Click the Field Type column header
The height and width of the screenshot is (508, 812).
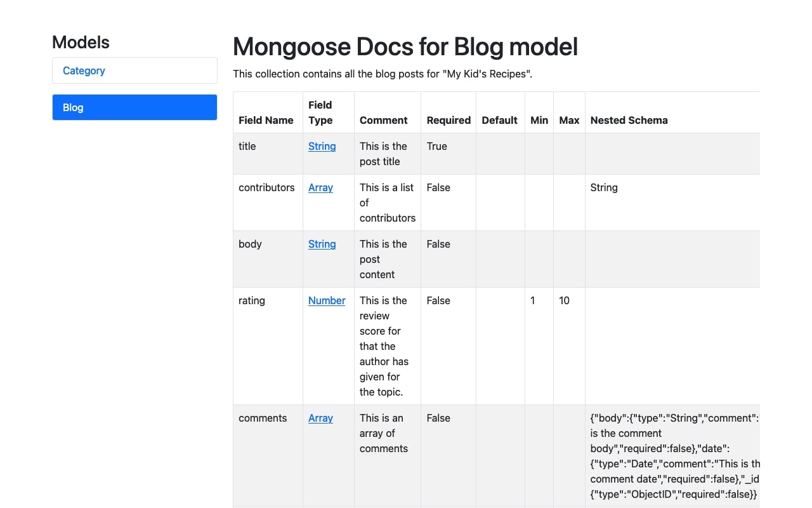[319, 112]
